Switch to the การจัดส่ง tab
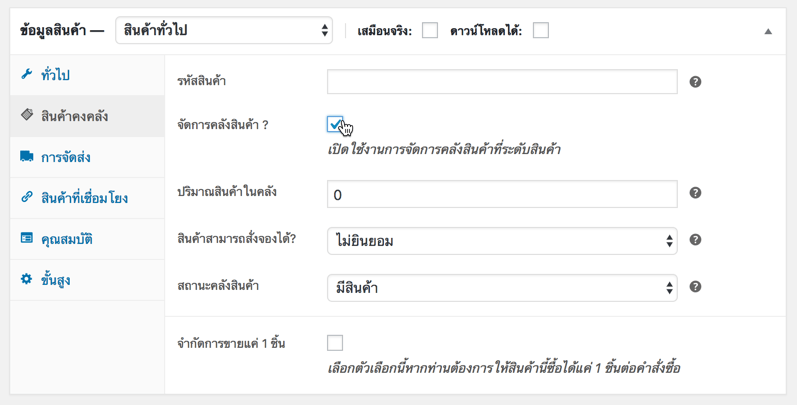 point(66,157)
